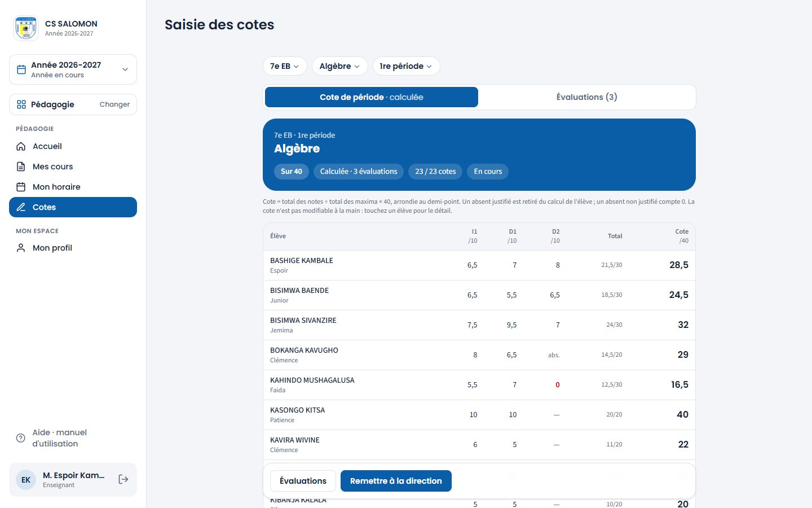Open BASHIGE KAMBALE student row
The height and width of the screenshot is (508, 812).
[x=479, y=265]
